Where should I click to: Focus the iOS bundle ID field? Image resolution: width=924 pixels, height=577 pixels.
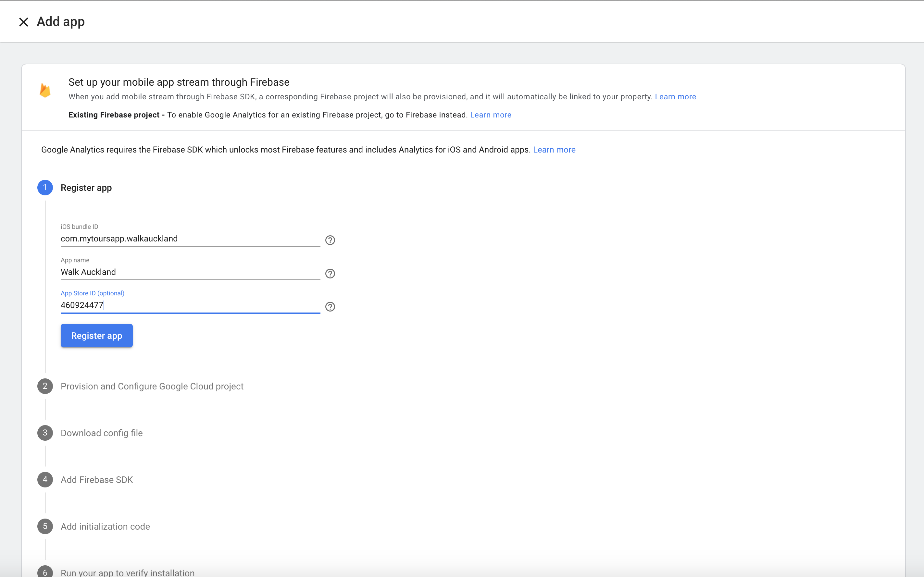click(x=190, y=239)
